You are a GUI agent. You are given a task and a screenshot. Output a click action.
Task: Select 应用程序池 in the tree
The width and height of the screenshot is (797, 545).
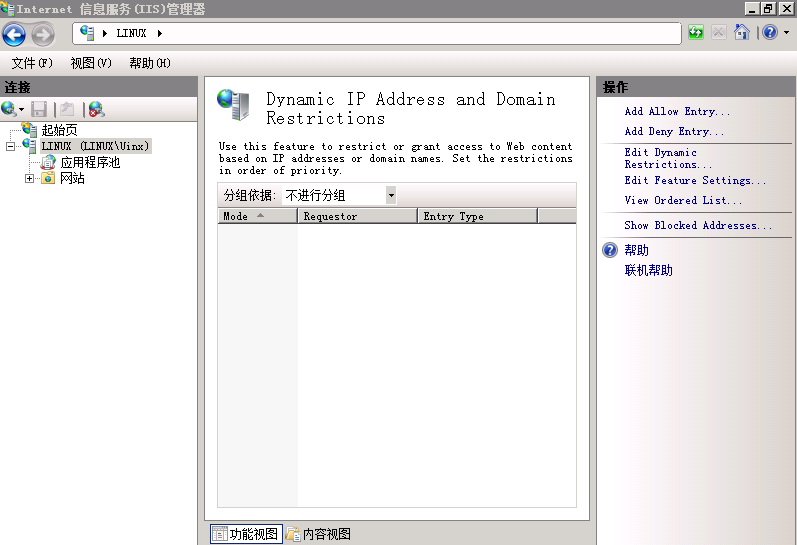coord(90,163)
